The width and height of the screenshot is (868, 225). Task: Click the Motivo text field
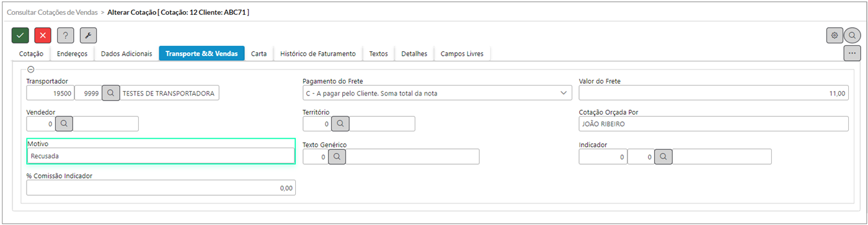[161, 156]
